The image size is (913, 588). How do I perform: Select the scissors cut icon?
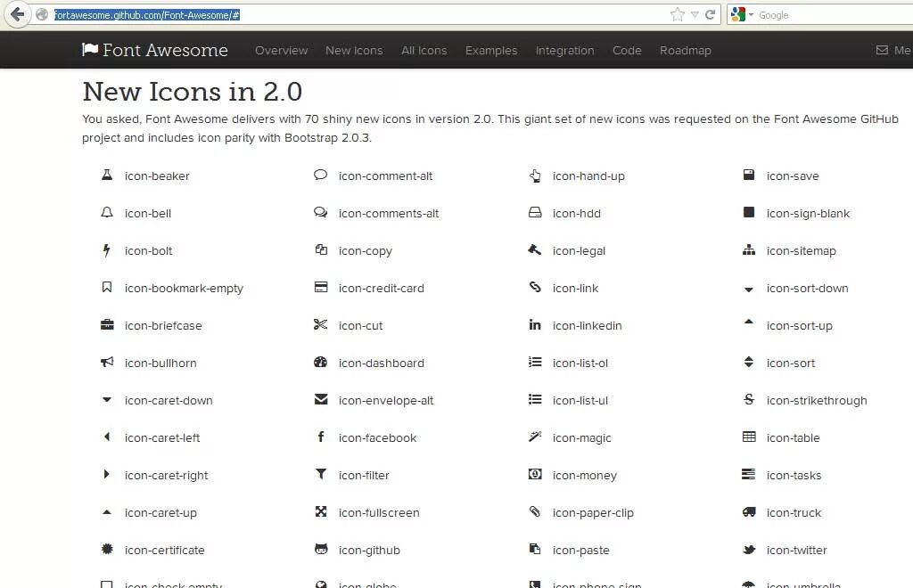tap(320, 324)
